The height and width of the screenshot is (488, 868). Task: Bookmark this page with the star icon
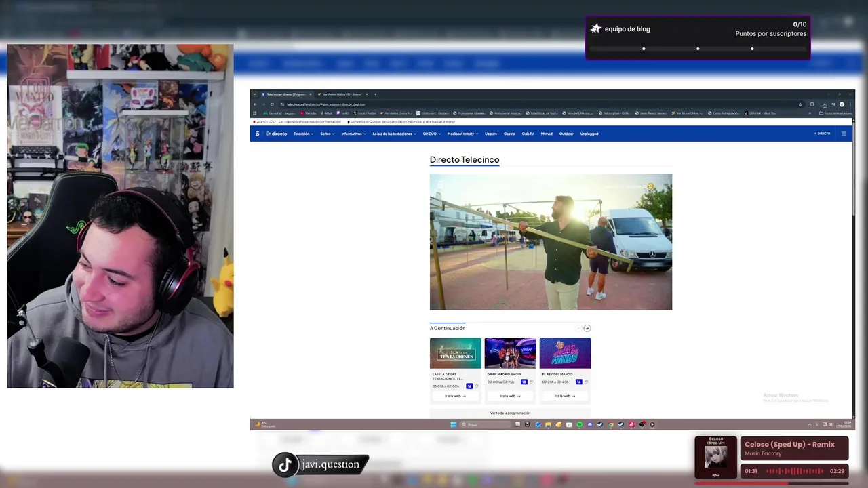(800, 104)
